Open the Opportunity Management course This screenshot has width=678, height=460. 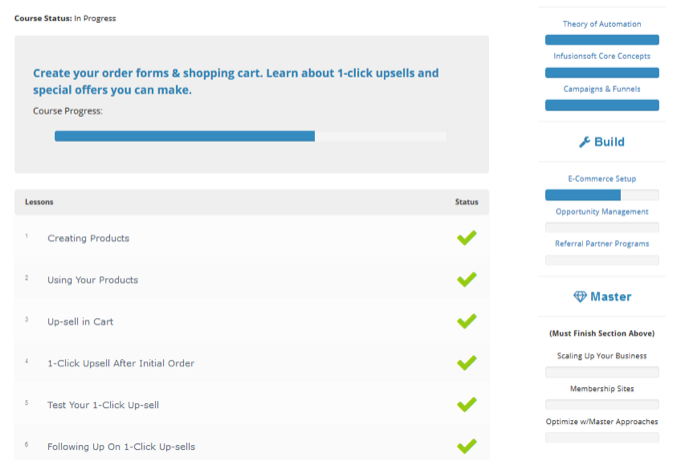[602, 211]
